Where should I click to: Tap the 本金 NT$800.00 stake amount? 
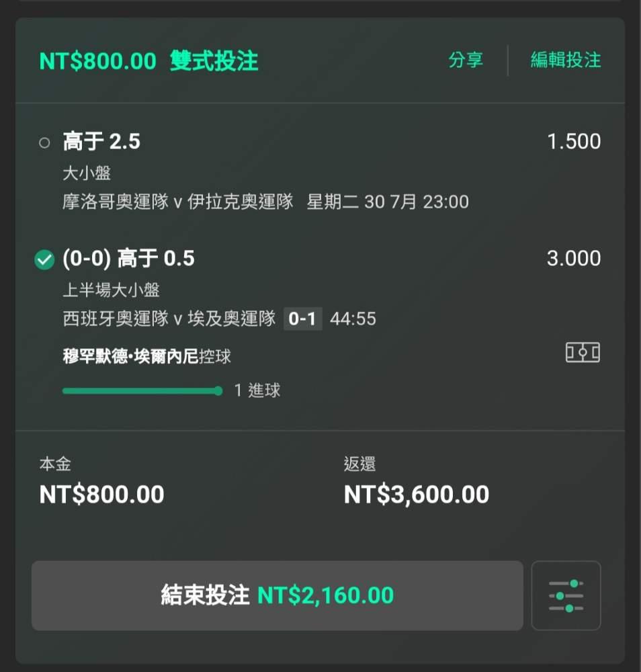[101, 495]
